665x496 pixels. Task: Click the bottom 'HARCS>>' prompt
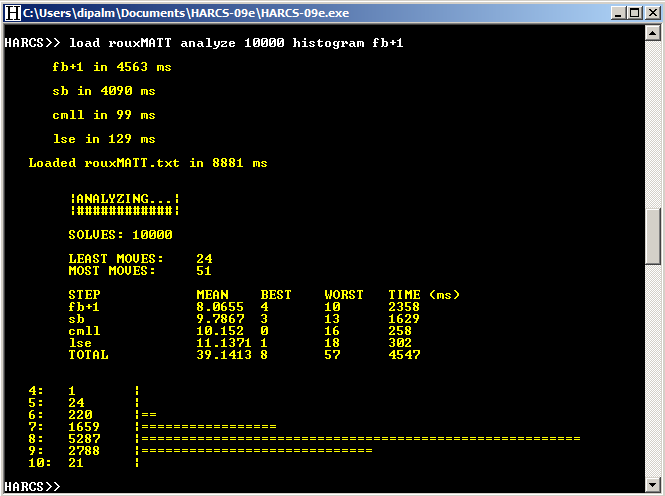pos(32,486)
